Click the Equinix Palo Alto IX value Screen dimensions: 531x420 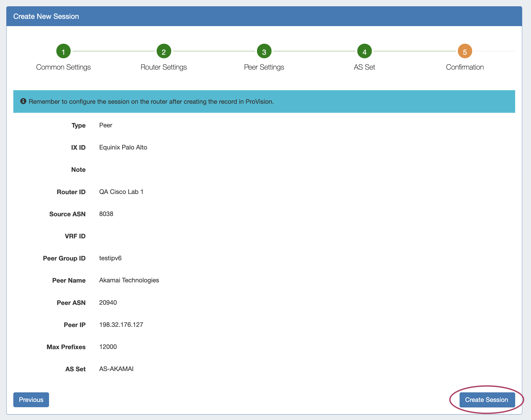coord(123,147)
